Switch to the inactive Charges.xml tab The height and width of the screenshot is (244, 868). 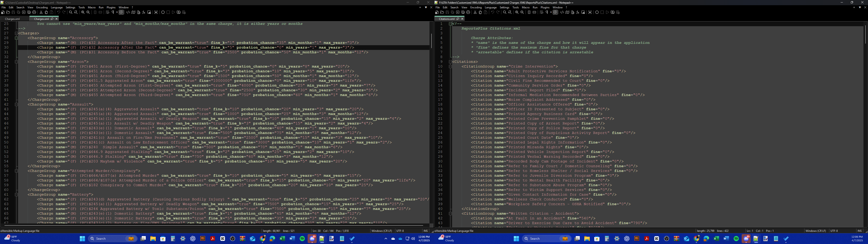(12, 19)
